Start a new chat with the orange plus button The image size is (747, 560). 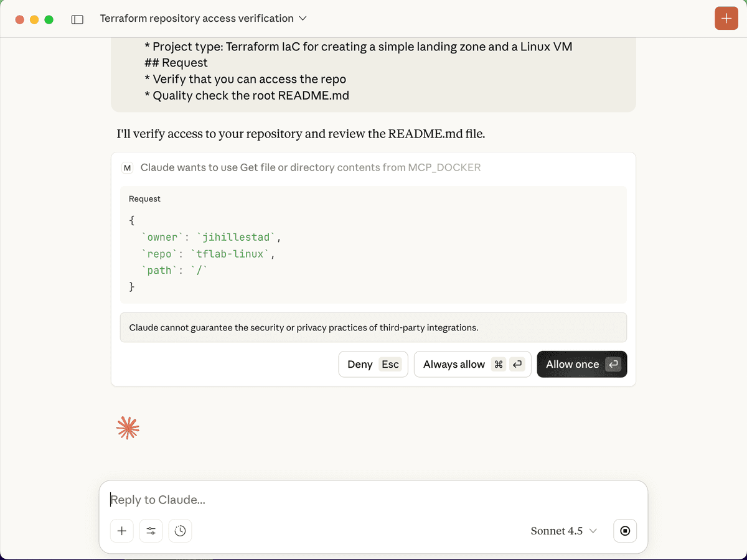coord(726,19)
